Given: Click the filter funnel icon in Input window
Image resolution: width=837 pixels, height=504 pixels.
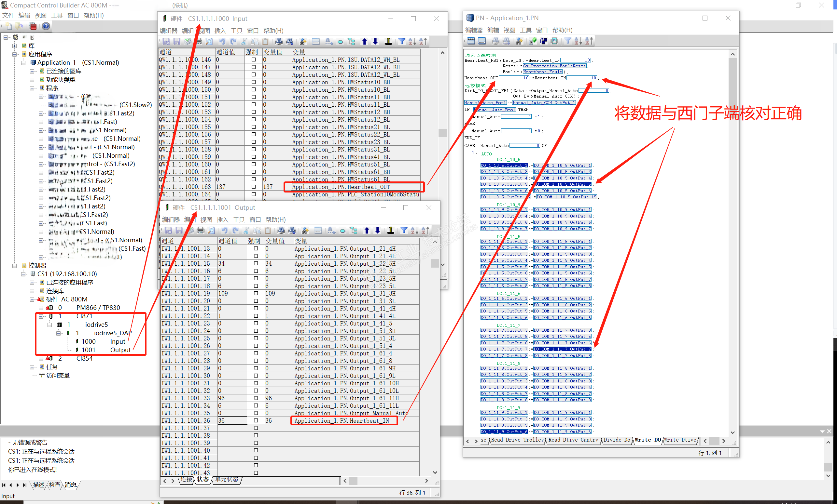Looking at the screenshot, I should point(401,41).
